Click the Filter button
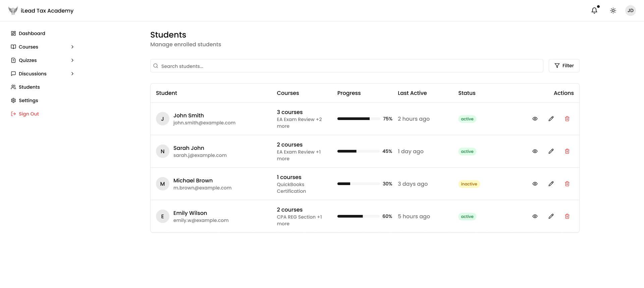The image size is (644, 288). (x=564, y=66)
